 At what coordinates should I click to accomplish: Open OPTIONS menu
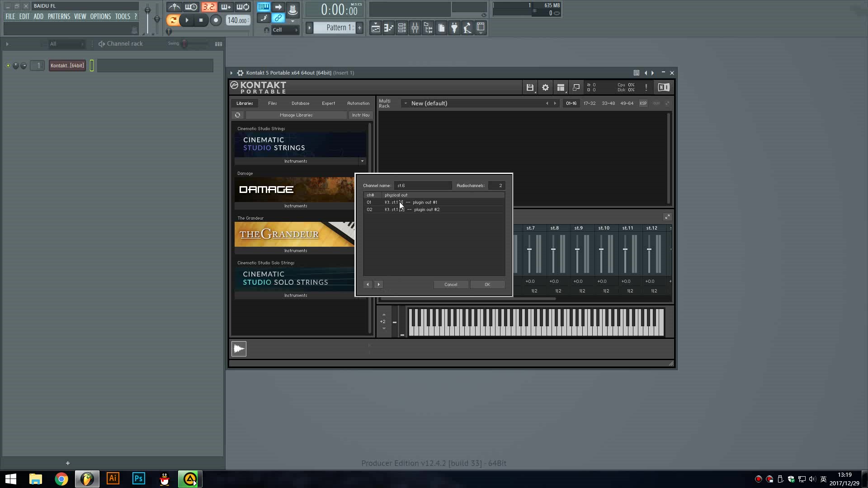tap(100, 16)
